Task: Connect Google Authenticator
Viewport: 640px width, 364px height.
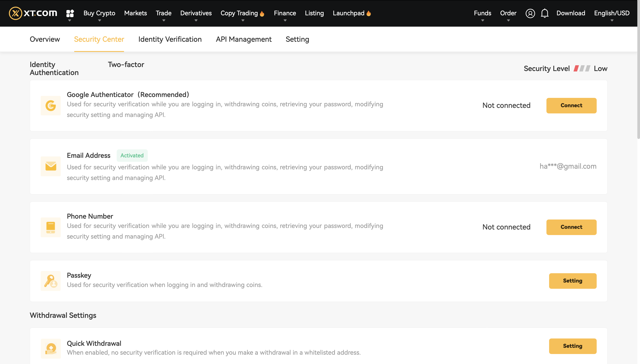Action: (x=571, y=105)
